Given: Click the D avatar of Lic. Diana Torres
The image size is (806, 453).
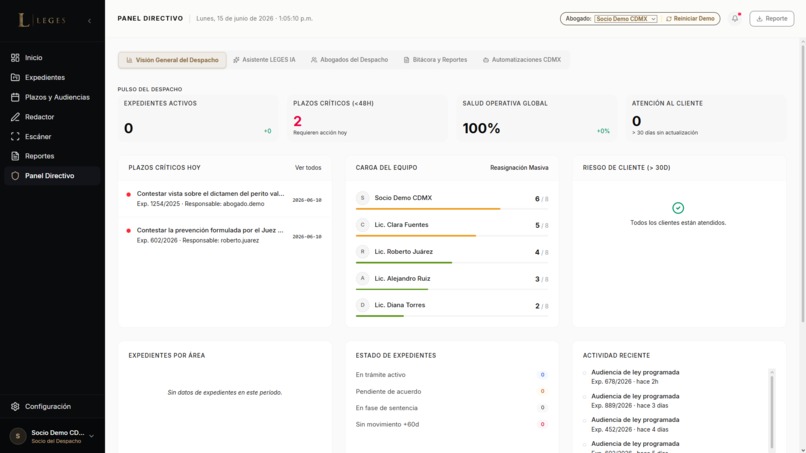Looking at the screenshot, I should tap(362, 305).
